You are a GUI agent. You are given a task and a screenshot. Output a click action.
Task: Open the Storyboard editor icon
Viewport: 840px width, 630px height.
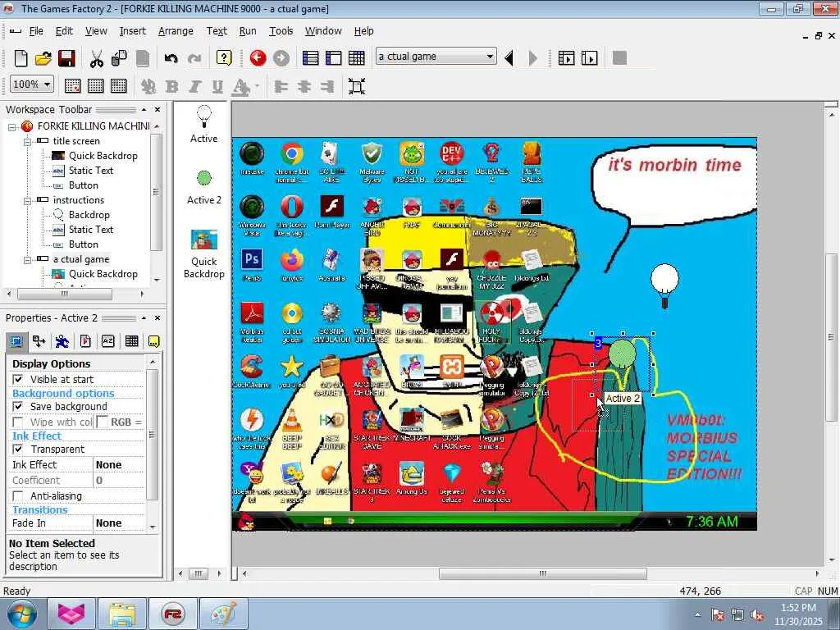(x=311, y=58)
